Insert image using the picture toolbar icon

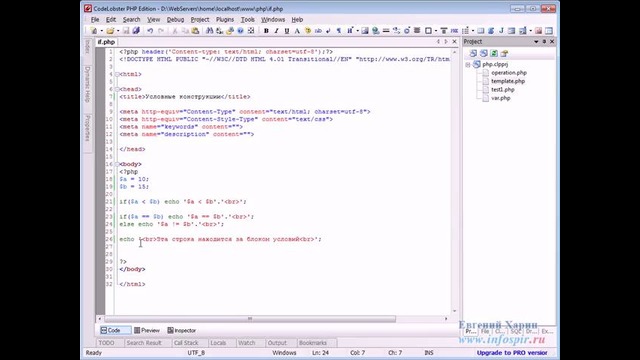[x=365, y=31]
